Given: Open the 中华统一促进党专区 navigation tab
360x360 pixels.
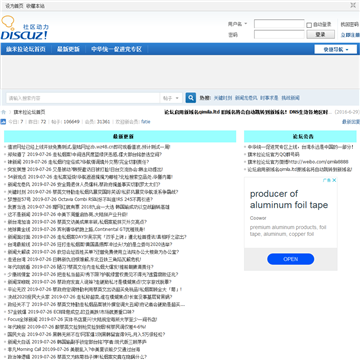Looking at the screenshot, I should [x=117, y=49].
